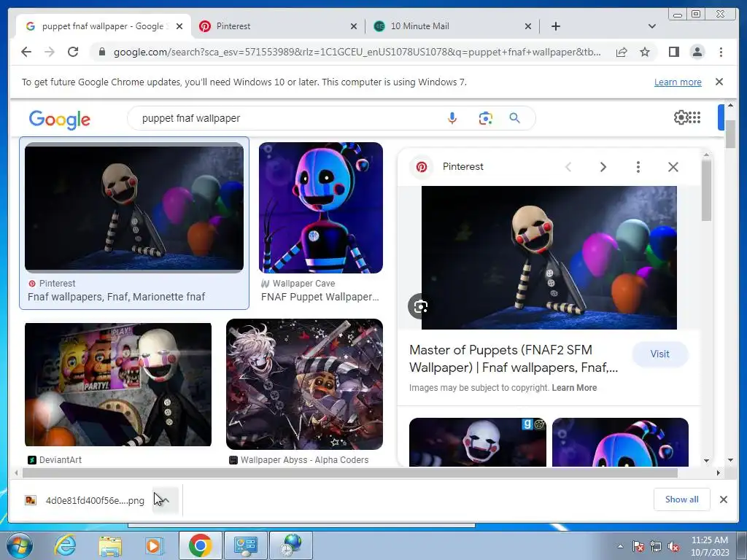
Task: Expand the download item options chevron
Action: [x=166, y=500]
